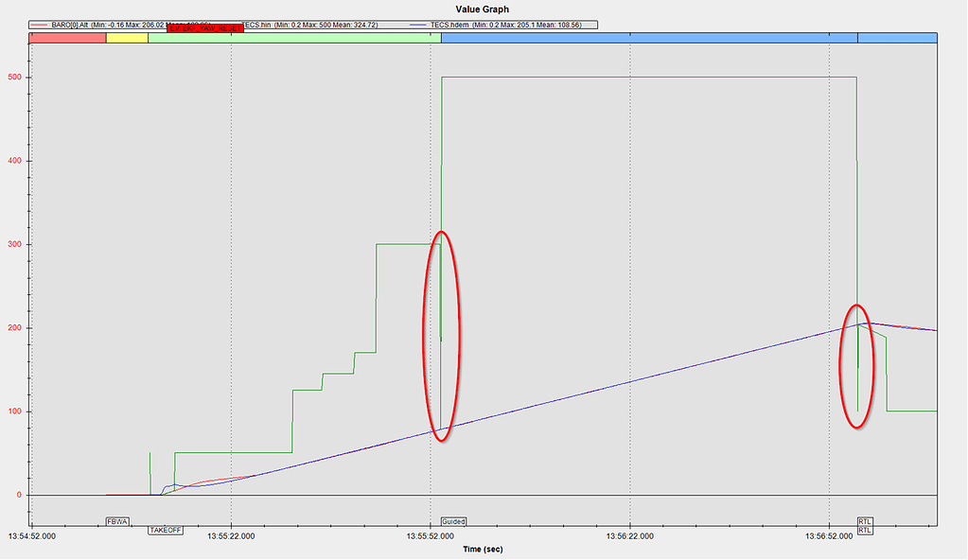This screenshot has height=560, width=968.
Task: Select the TAKEOFF mode marker label
Action: click(166, 531)
